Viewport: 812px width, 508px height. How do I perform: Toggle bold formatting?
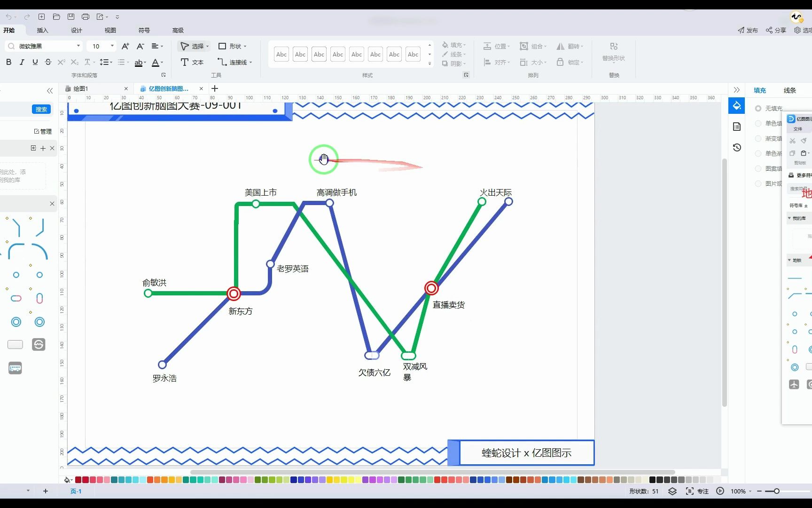pos(8,62)
